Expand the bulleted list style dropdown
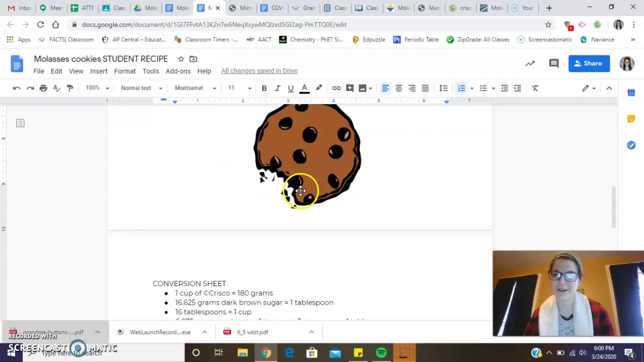The width and height of the screenshot is (644, 362). tap(493, 88)
